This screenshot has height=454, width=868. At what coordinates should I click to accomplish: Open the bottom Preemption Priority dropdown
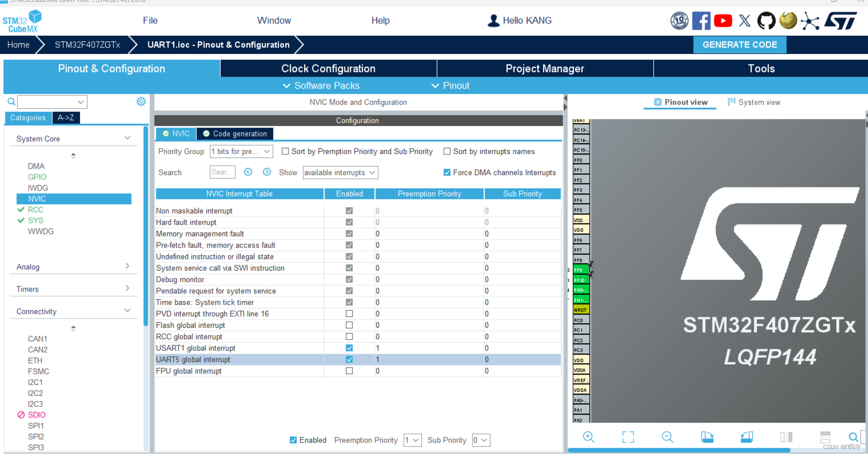point(413,440)
